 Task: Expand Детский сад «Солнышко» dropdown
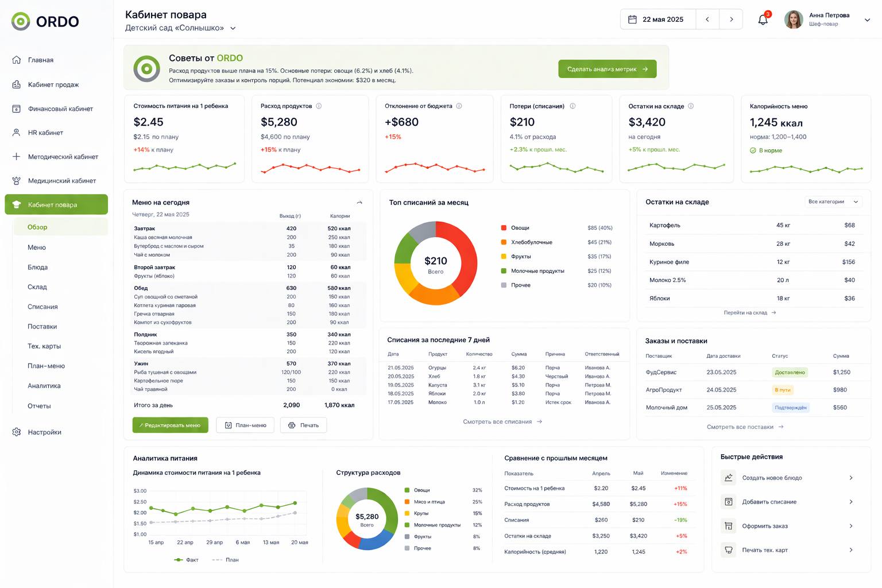pyautogui.click(x=233, y=28)
